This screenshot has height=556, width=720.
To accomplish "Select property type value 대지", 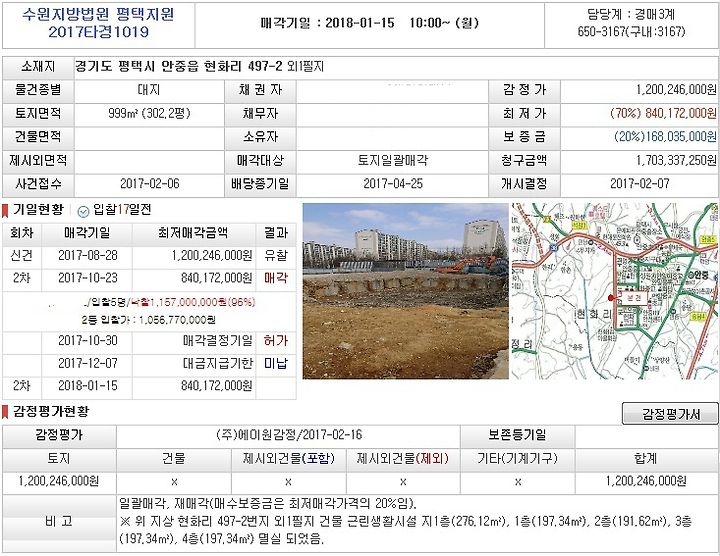I will pyautogui.click(x=149, y=90).
